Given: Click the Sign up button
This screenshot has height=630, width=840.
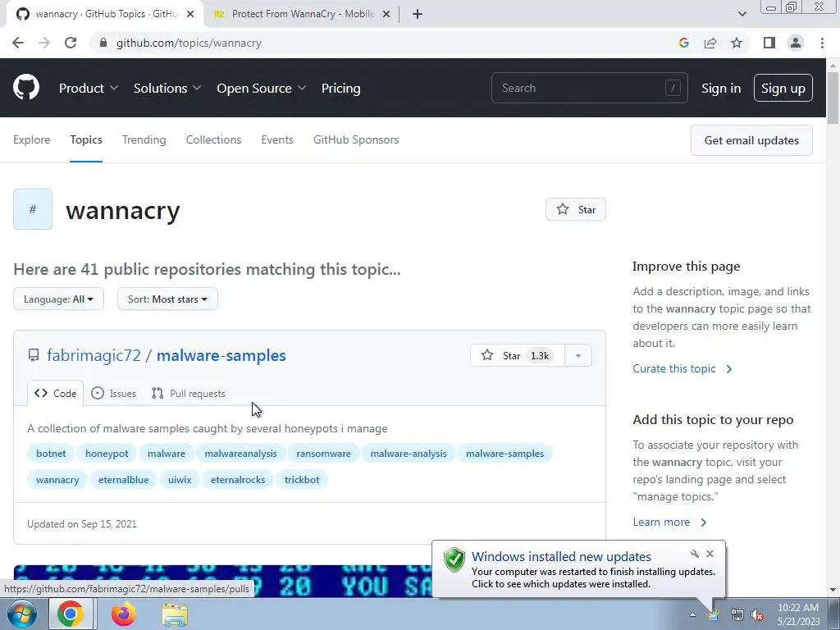Looking at the screenshot, I should [783, 88].
